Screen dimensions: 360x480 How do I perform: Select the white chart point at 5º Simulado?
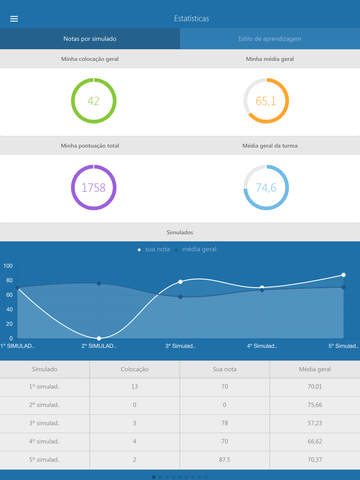343,275
